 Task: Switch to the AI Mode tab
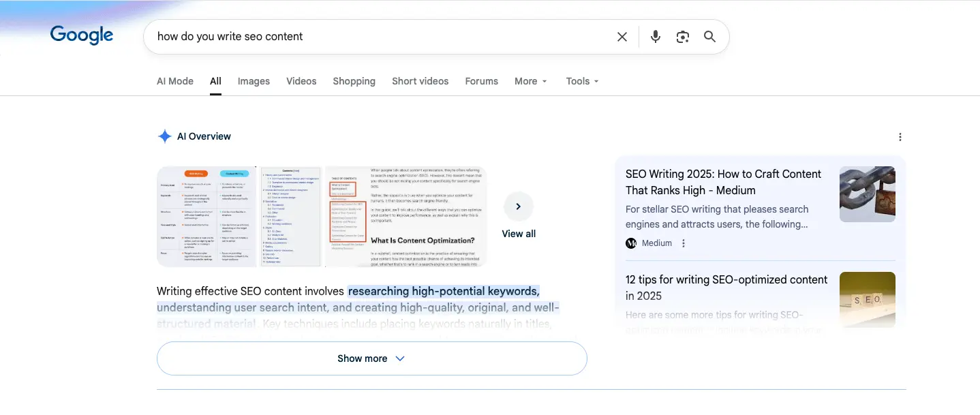coord(175,81)
